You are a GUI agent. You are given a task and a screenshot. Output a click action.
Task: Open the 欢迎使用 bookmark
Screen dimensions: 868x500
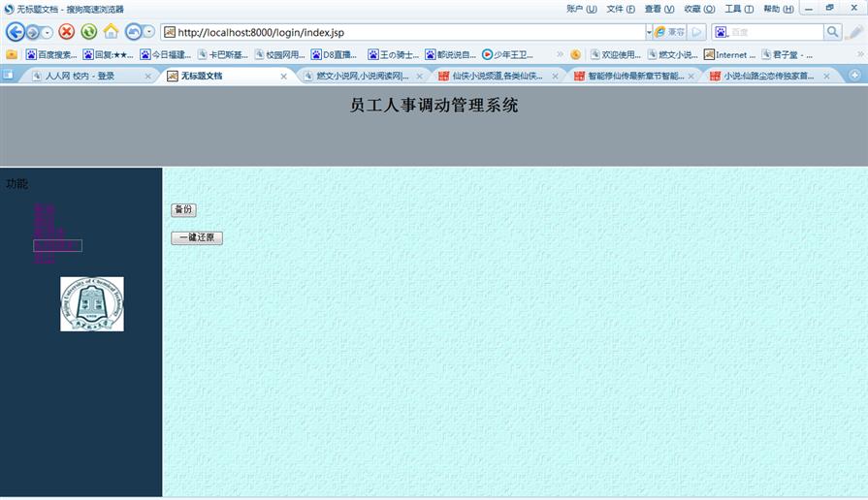click(616, 54)
